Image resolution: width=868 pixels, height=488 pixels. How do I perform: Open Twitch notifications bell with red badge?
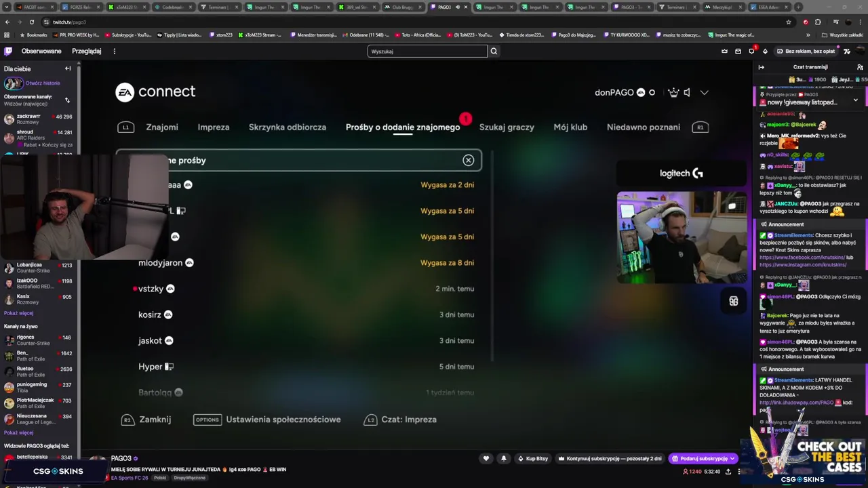(x=751, y=51)
